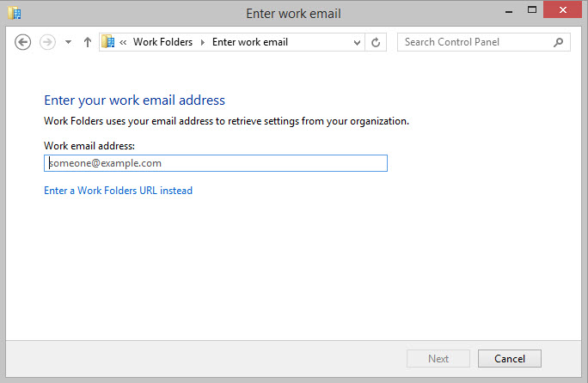Select the Work Folders breadcrumb

pyautogui.click(x=162, y=42)
